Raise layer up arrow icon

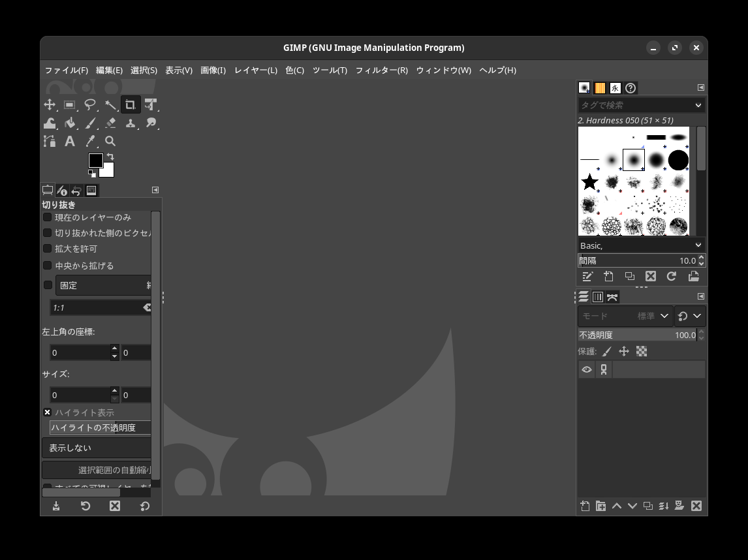coord(617,506)
